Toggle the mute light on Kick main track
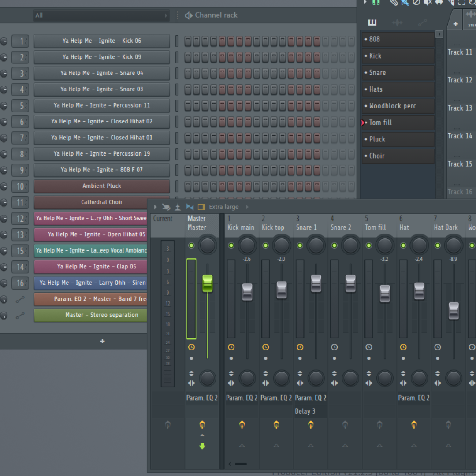476x476 pixels. click(x=231, y=245)
